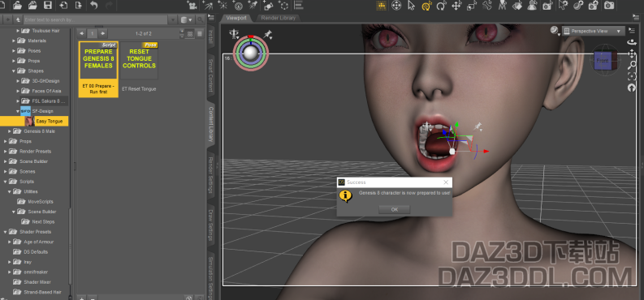This screenshot has height=300, width=644.
Task: Select the Scale tool icon
Action: coord(472,5)
